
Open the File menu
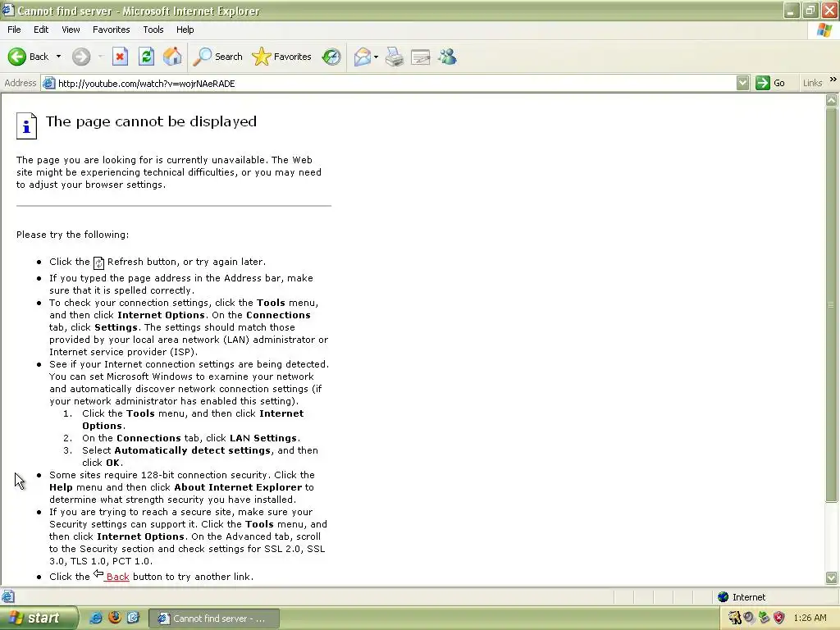(x=15, y=30)
